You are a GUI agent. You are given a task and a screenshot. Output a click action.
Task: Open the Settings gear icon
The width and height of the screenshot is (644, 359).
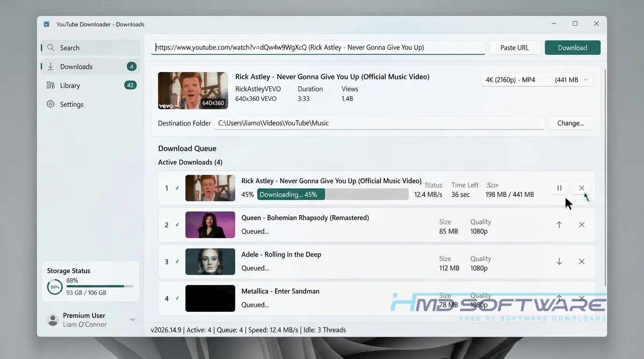point(51,104)
